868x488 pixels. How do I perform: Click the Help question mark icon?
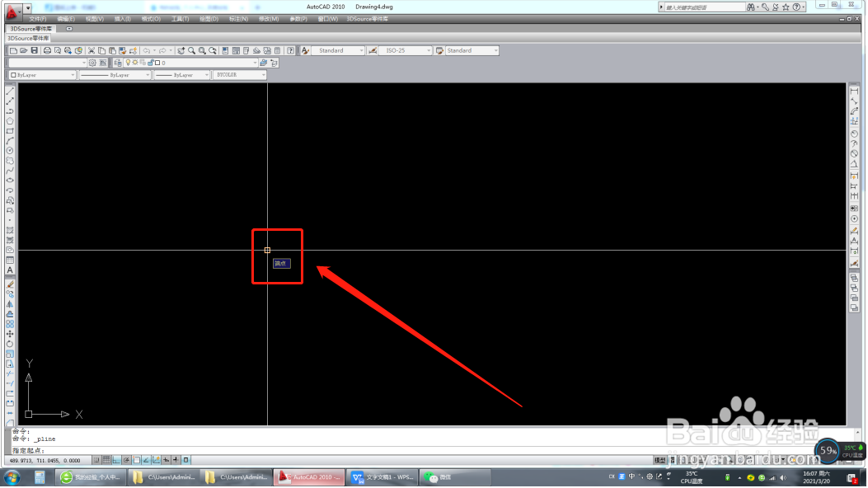[x=291, y=50]
